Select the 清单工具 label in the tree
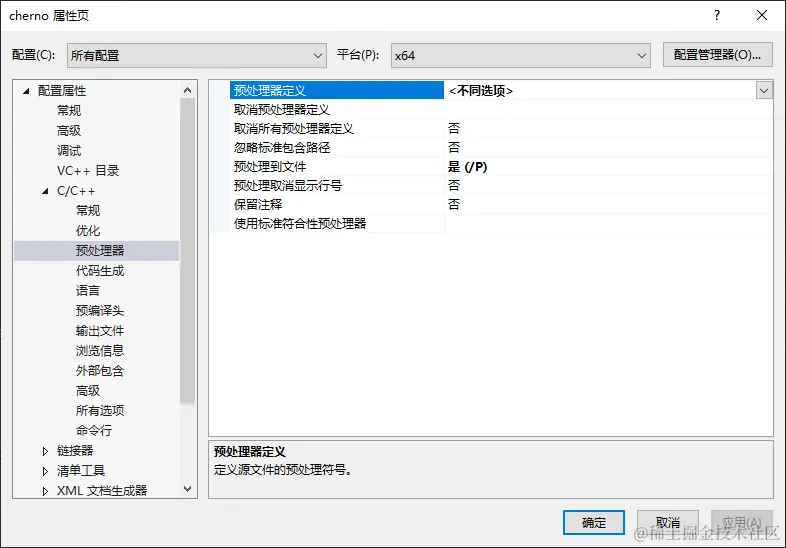 coord(81,471)
